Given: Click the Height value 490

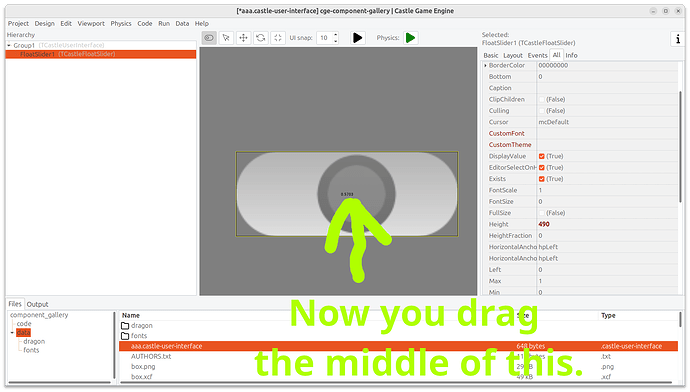Looking at the screenshot, I should click(607, 224).
